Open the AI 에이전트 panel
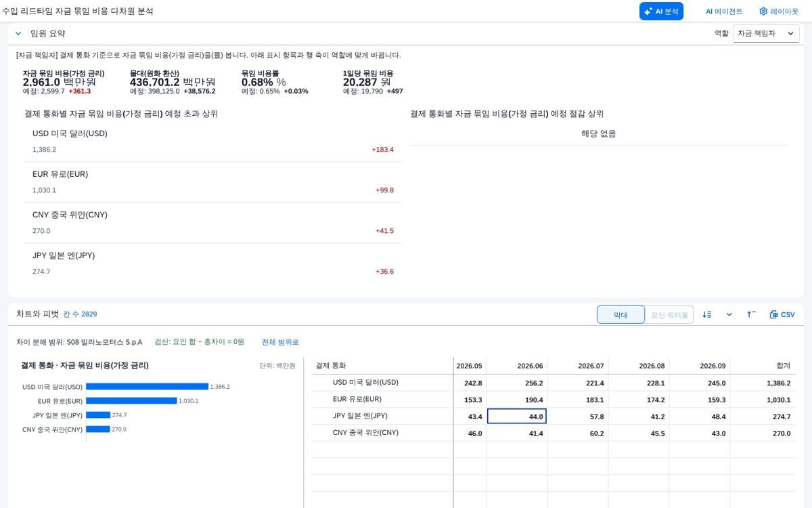Image resolution: width=812 pixels, height=508 pixels. [724, 12]
